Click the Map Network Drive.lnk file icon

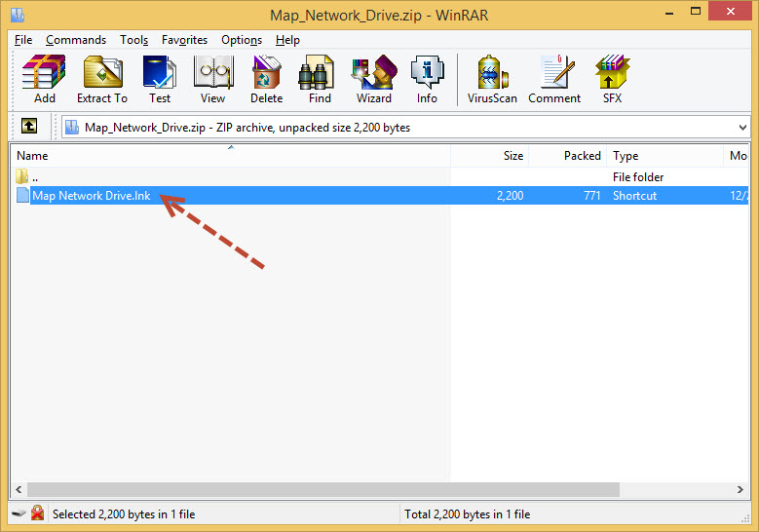tap(22, 195)
